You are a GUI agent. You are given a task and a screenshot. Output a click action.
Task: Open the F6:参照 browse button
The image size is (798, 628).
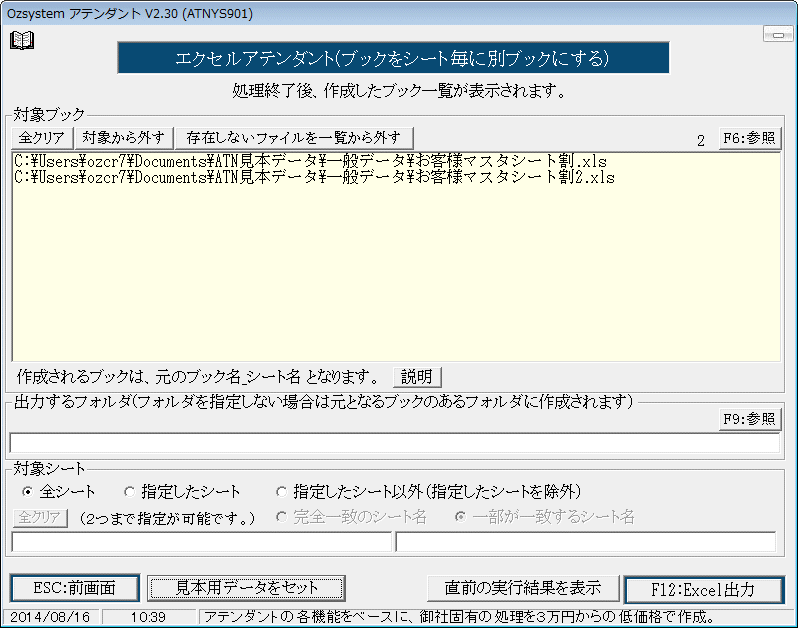pos(749,138)
